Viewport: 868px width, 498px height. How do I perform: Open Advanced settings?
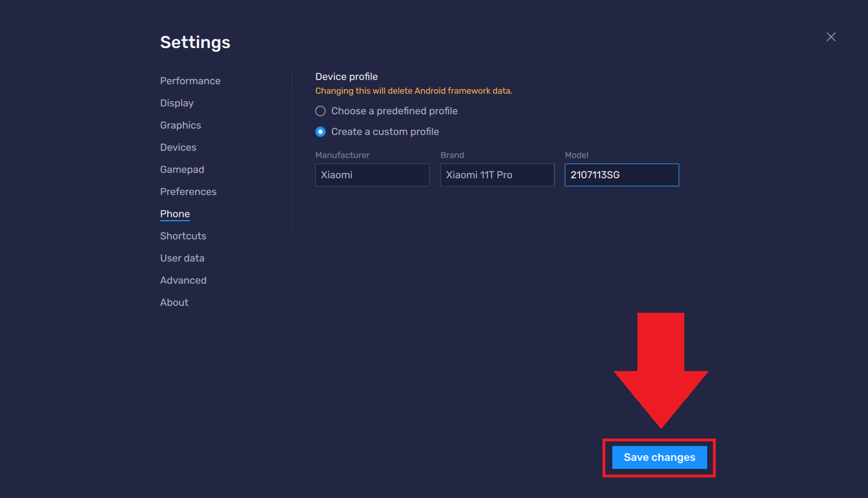[183, 281]
